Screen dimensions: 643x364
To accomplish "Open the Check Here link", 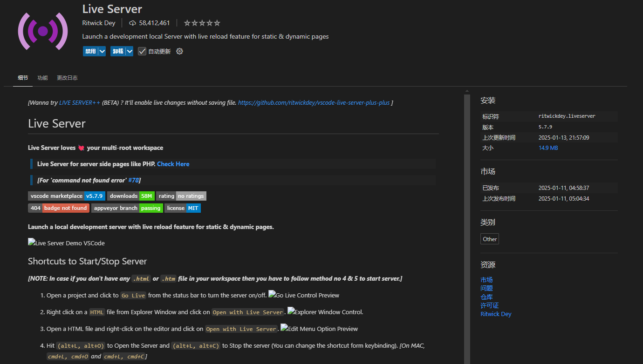I will [173, 164].
